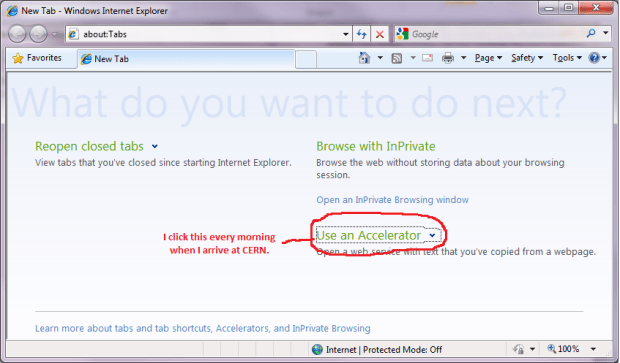Click the RSS Feeds icon

[x=397, y=59]
